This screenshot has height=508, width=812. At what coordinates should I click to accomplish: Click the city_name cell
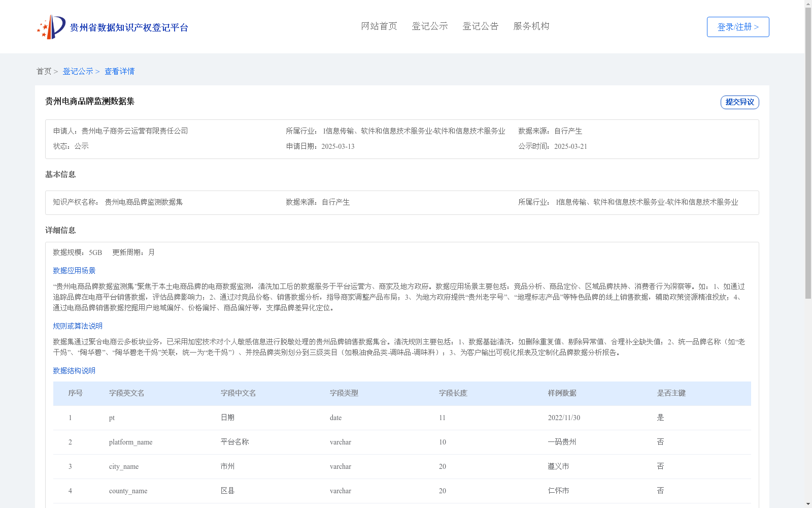[x=124, y=467]
